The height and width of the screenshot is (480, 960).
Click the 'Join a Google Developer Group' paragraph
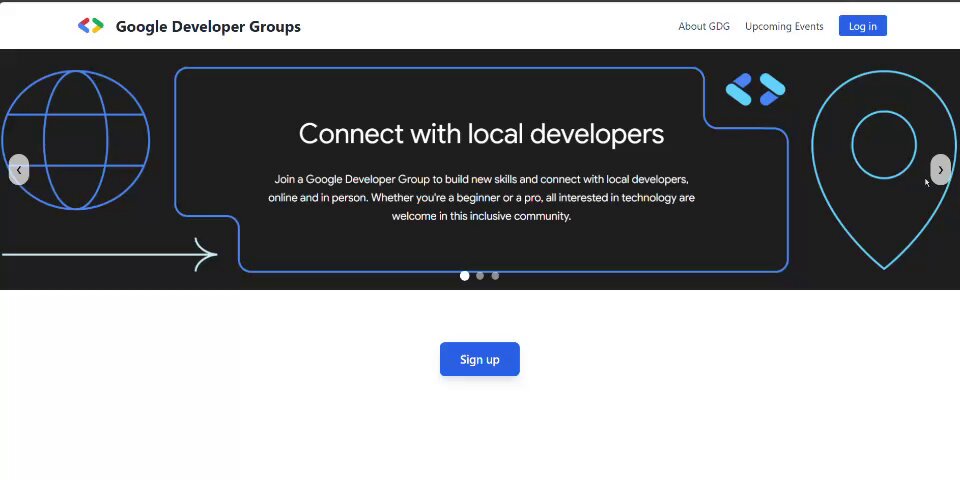pyautogui.click(x=481, y=198)
